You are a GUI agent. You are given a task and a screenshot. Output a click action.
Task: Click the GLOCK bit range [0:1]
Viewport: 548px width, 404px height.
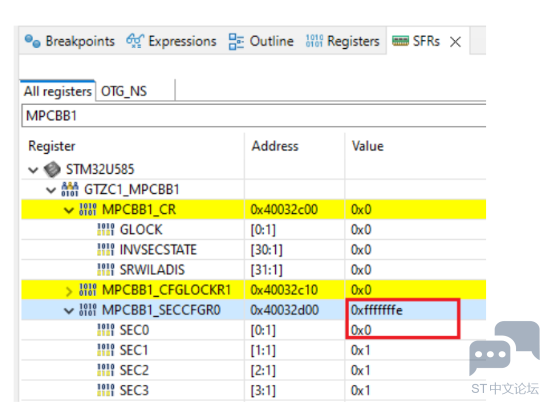[x=263, y=230]
